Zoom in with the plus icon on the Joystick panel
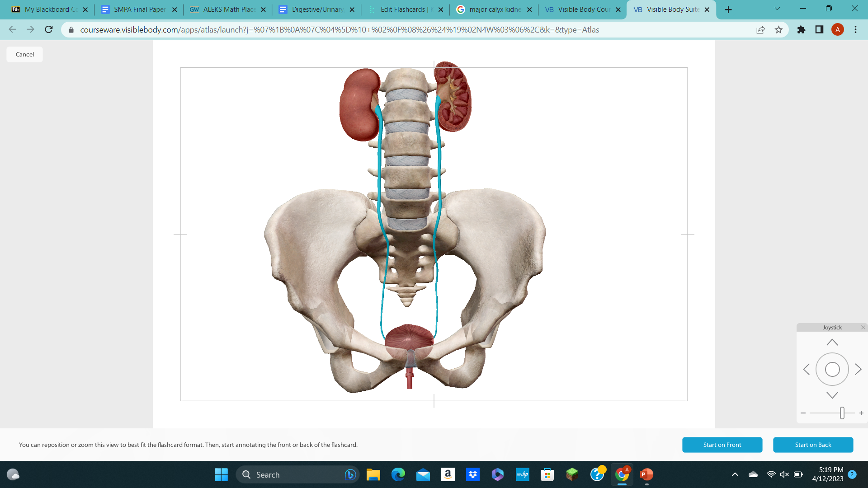The width and height of the screenshot is (868, 488). coord(861,413)
